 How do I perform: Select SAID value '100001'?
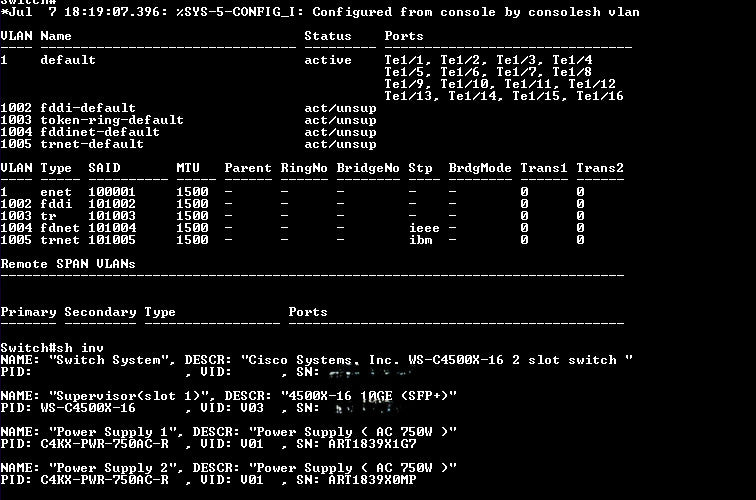pyautogui.click(x=112, y=192)
